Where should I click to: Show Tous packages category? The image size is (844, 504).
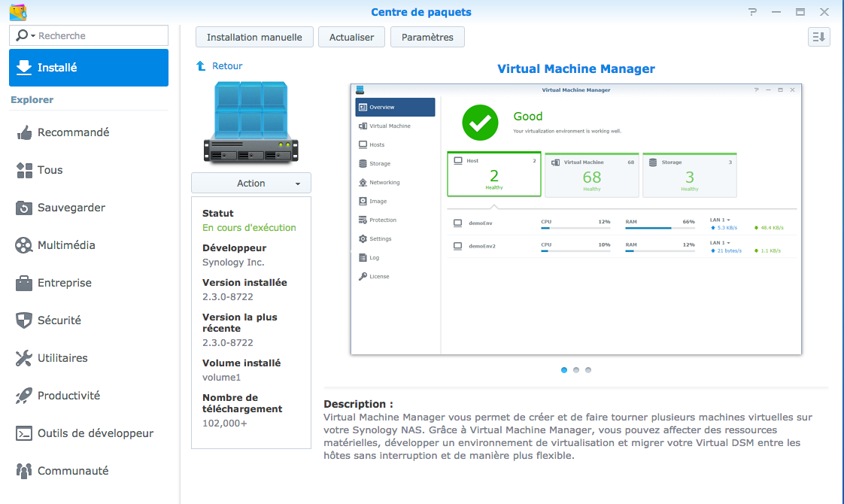click(x=89, y=170)
